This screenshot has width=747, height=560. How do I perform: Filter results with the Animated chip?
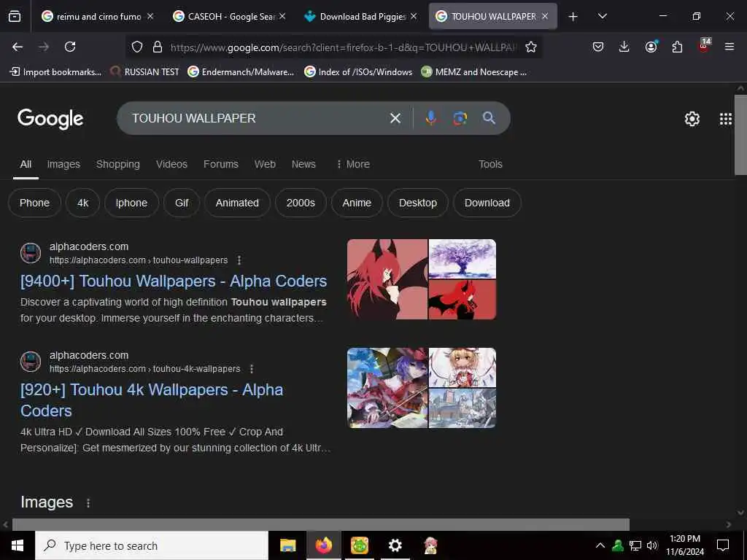pos(237,203)
